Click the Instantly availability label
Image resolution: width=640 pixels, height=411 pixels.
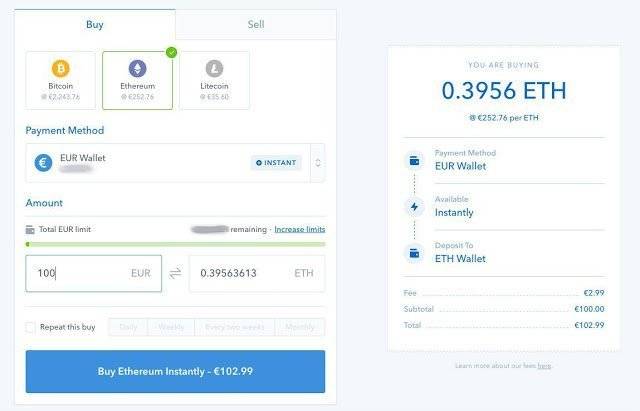pos(454,213)
